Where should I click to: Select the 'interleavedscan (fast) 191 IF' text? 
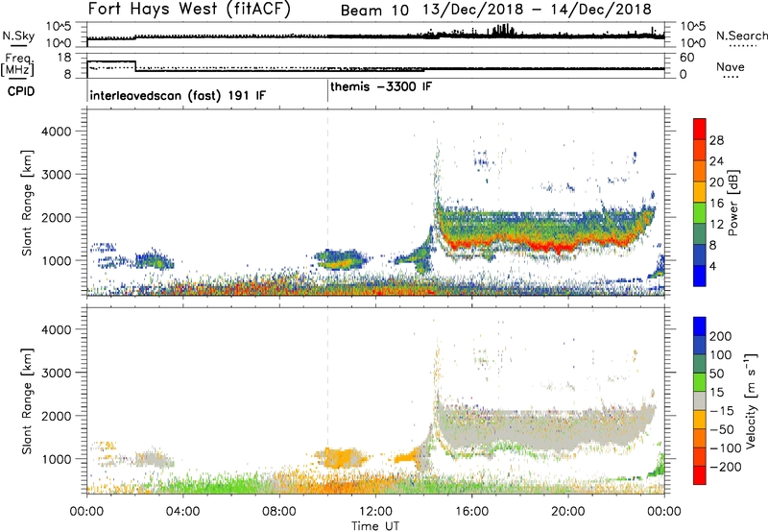(x=178, y=95)
